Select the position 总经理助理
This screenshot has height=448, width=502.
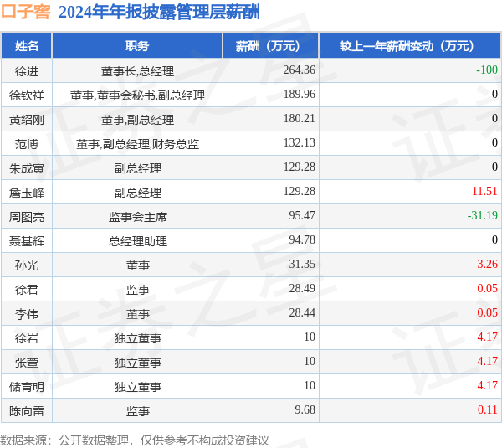click(x=137, y=241)
